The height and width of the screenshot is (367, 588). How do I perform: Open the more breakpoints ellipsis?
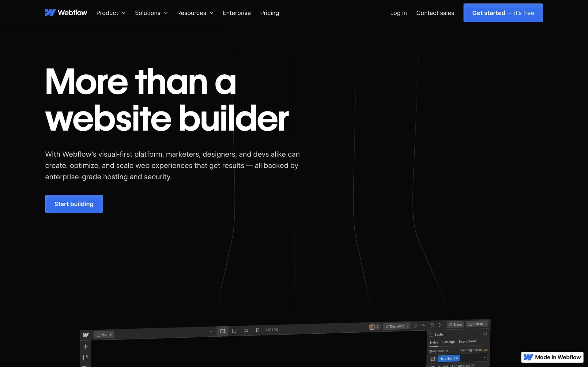(212, 331)
